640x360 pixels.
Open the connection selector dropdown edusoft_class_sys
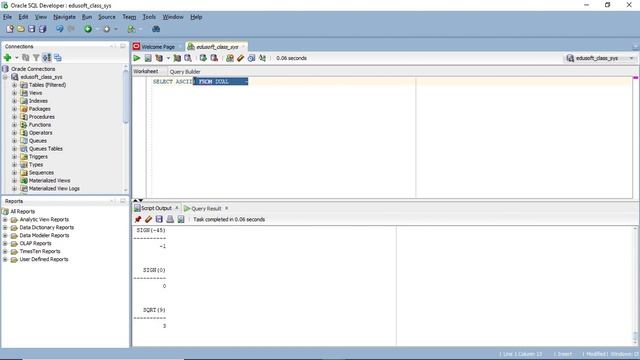[600, 58]
